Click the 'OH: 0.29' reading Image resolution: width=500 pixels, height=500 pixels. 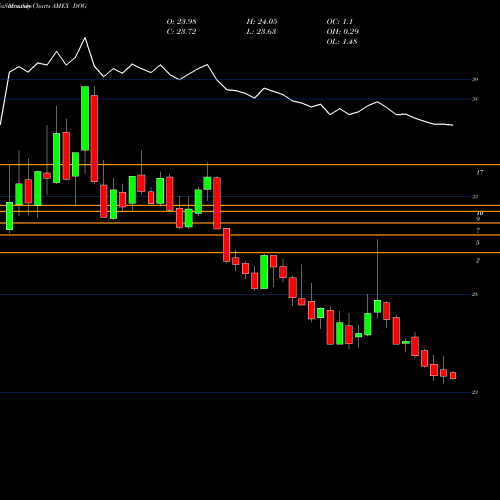tap(342, 32)
